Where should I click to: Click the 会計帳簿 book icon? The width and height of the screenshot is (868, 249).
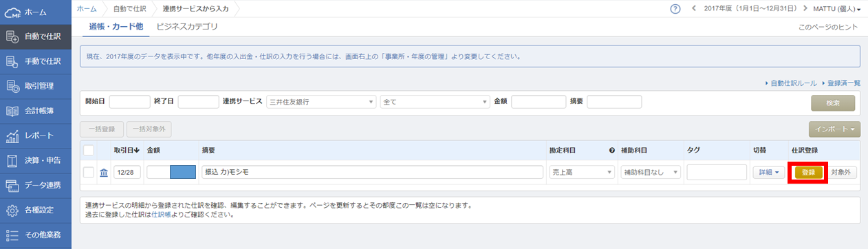pyautogui.click(x=12, y=111)
